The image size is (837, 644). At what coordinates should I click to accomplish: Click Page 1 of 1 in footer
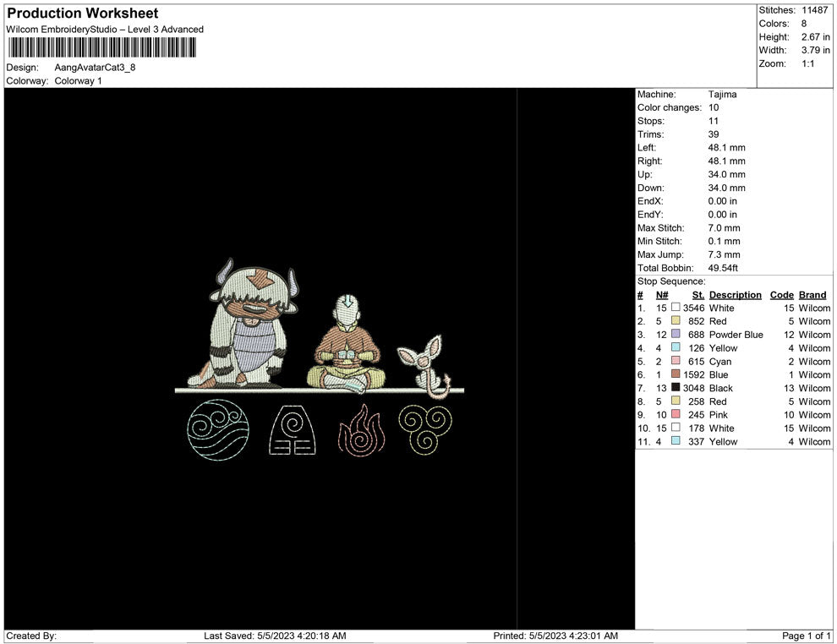806,636
